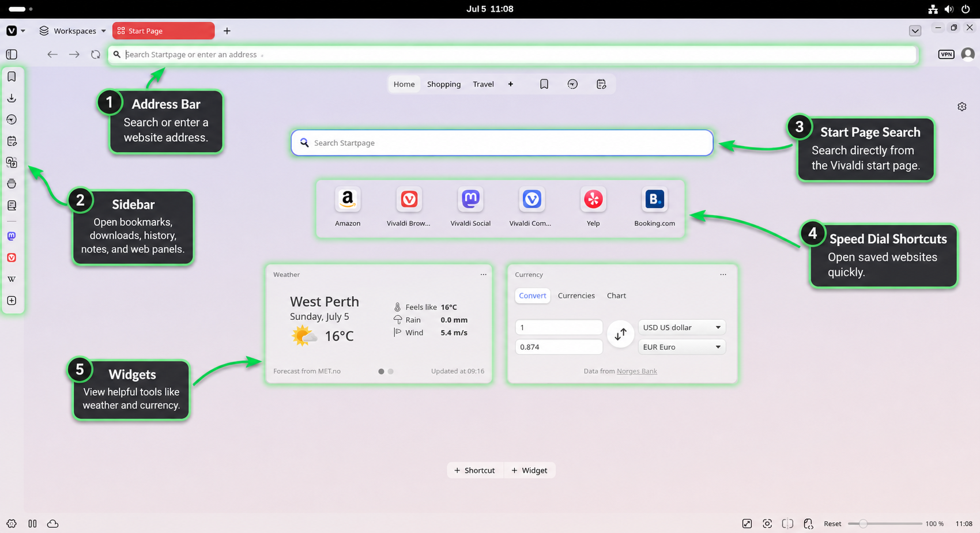
Task: Go back to the previous page
Action: (x=52, y=54)
